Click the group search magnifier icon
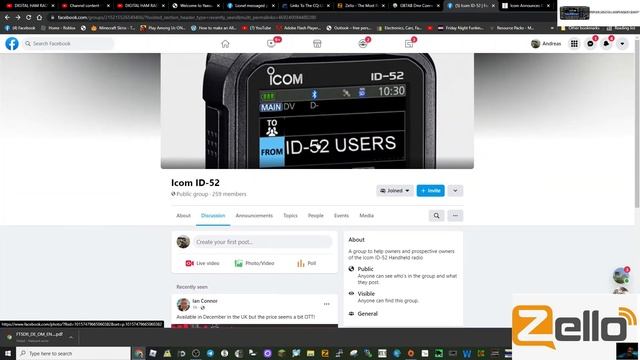The width and height of the screenshot is (640, 360). (x=436, y=216)
